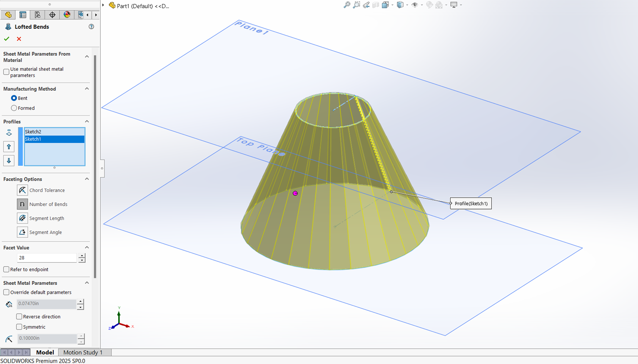The image size is (638, 364).
Task: Cancel the Lofted Bends with red X
Action: click(18, 38)
